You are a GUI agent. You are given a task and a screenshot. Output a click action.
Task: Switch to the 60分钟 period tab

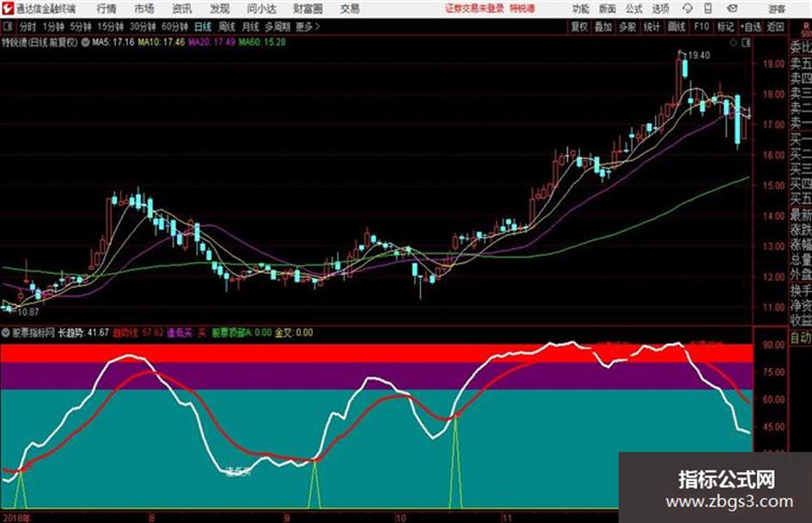pos(174,27)
